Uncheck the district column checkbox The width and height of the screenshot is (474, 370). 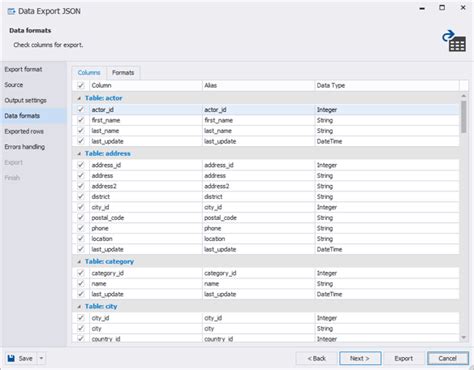(81, 196)
